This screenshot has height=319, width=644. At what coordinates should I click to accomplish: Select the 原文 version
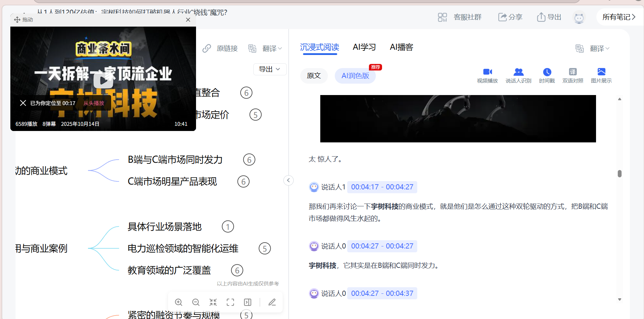point(314,76)
